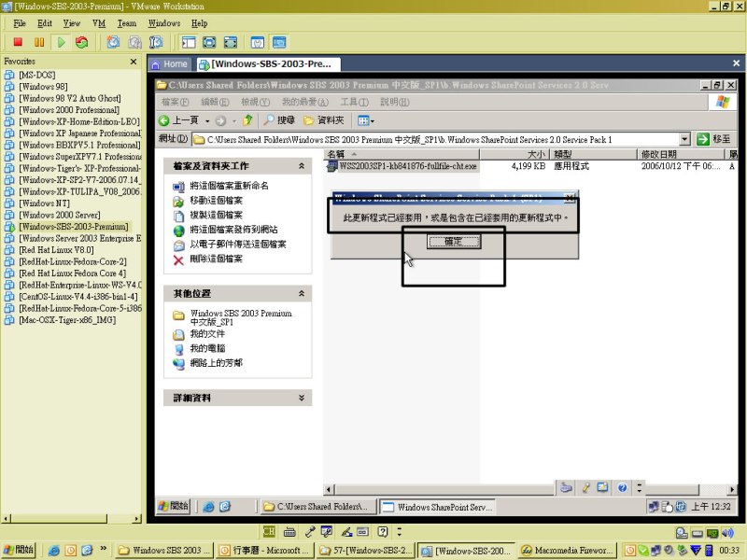Screen dimensions: 747x560
Task: Click the 資料夾 folders toolbar button
Action: pyautogui.click(x=324, y=120)
